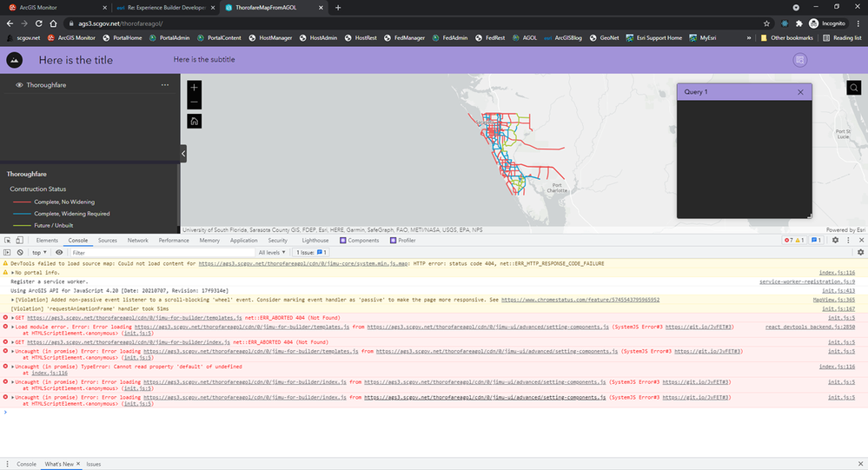The image size is (868, 470).
Task: Open the DevTools customize kebab menu
Action: point(848,241)
